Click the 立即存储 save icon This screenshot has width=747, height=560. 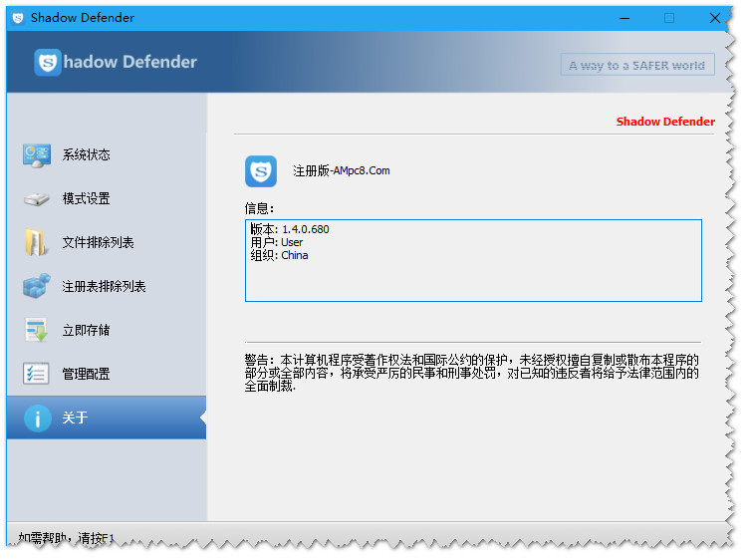click(x=37, y=330)
